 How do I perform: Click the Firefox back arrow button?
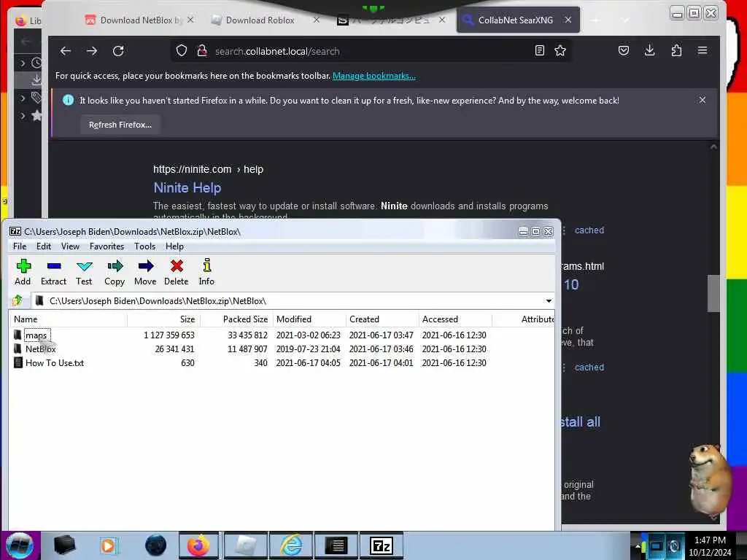(66, 51)
